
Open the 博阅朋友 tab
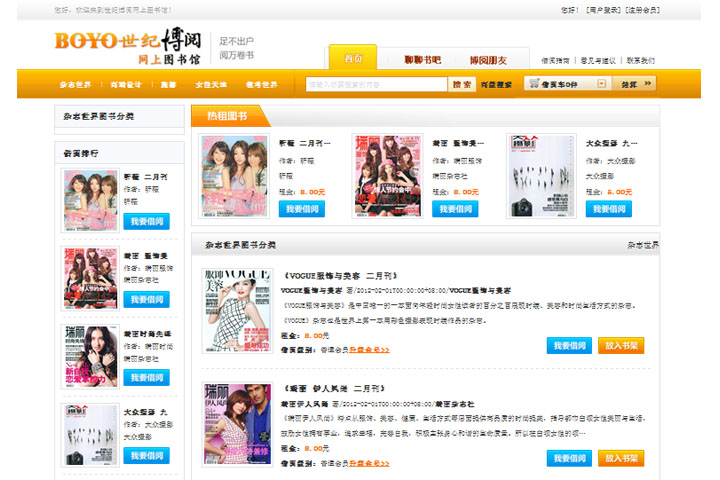point(488,59)
